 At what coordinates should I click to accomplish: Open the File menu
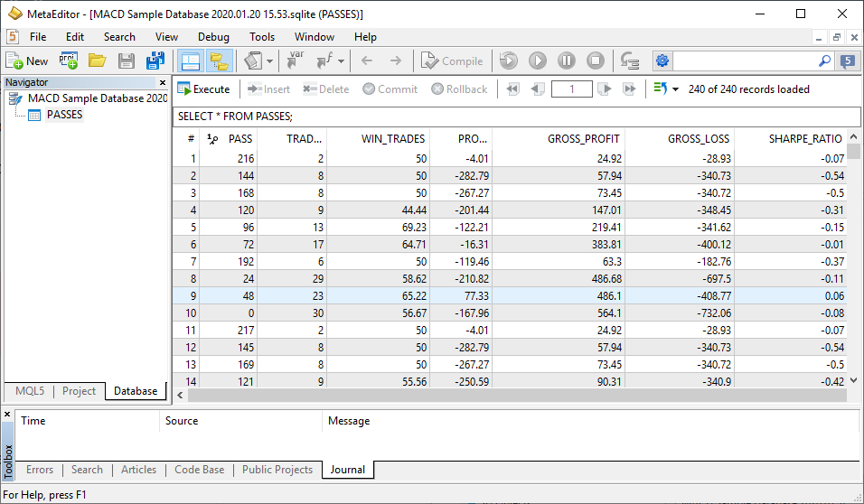38,37
